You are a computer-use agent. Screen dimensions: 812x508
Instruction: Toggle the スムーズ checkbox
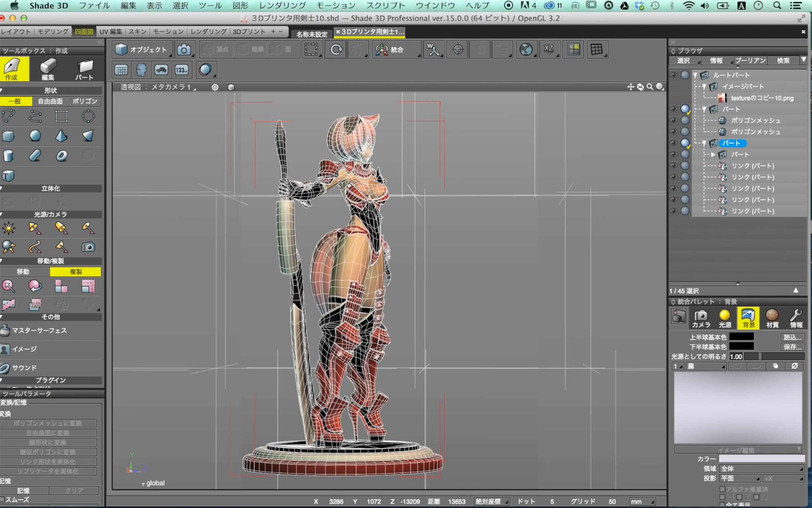[x=3, y=500]
